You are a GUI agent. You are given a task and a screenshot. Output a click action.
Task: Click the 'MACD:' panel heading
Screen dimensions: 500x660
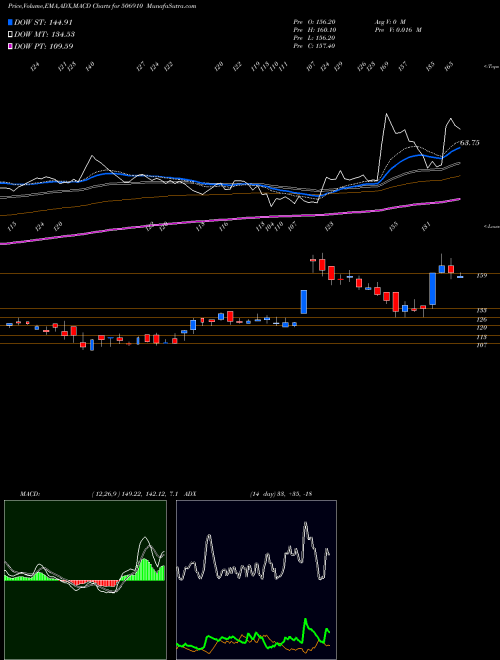point(30,494)
